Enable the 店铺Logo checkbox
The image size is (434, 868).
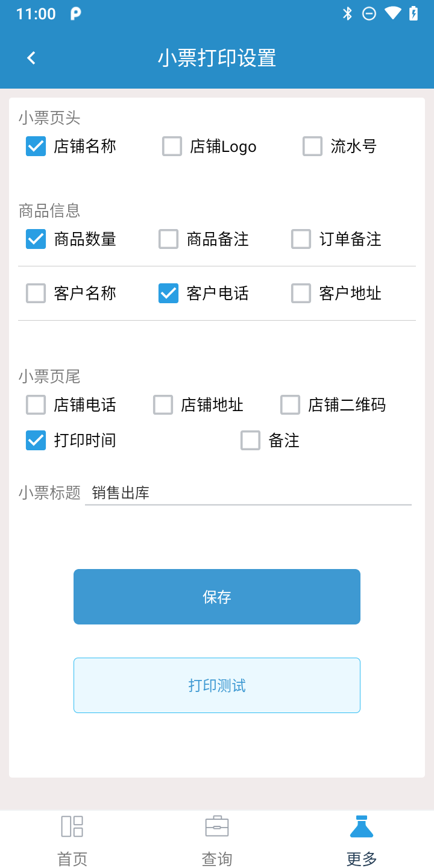coord(172,146)
